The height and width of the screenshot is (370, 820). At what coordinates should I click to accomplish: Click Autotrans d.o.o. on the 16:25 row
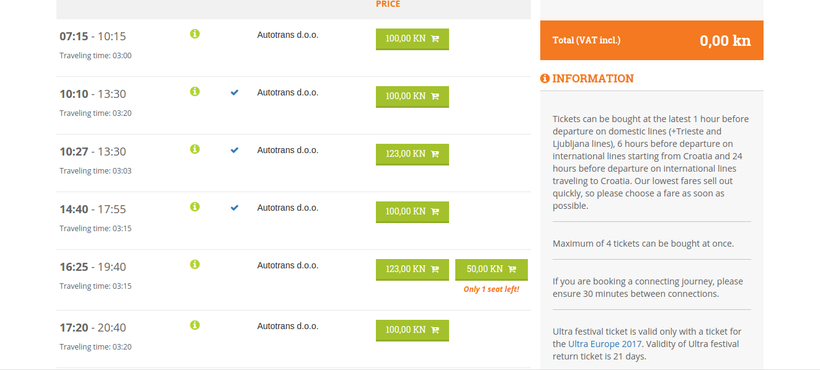pos(288,265)
